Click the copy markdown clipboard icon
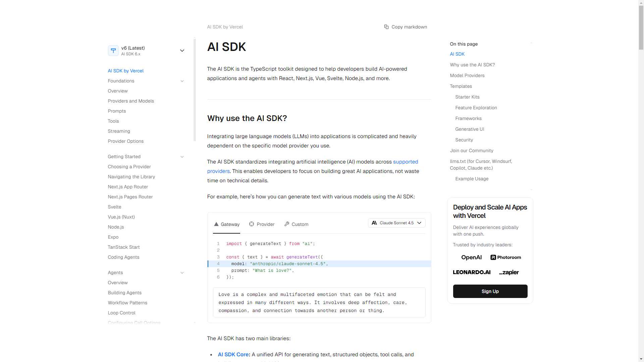Viewport: 644px width, 362px height. coord(386,27)
